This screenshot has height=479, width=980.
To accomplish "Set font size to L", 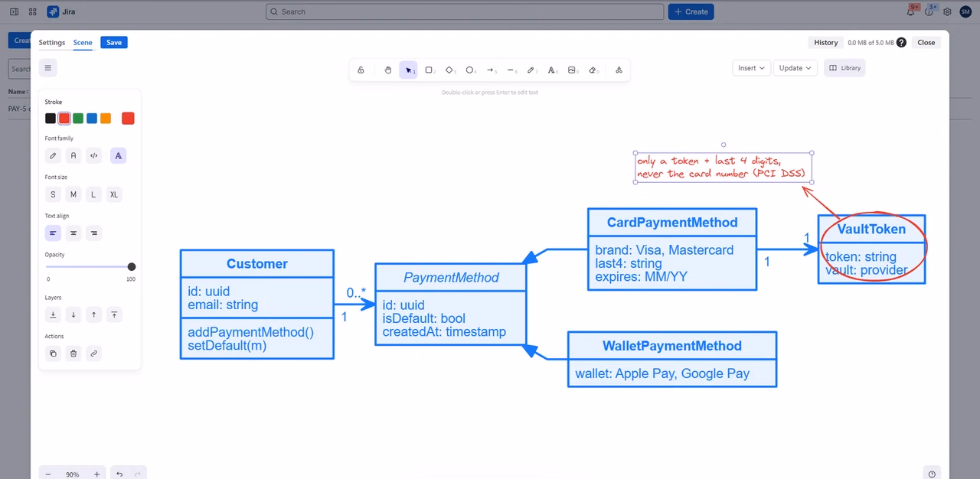I will point(93,194).
